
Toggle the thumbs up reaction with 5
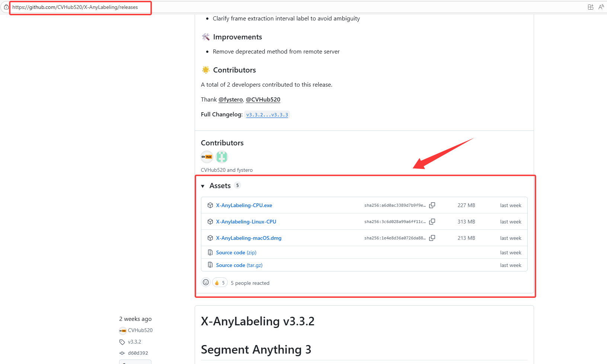tap(220, 283)
